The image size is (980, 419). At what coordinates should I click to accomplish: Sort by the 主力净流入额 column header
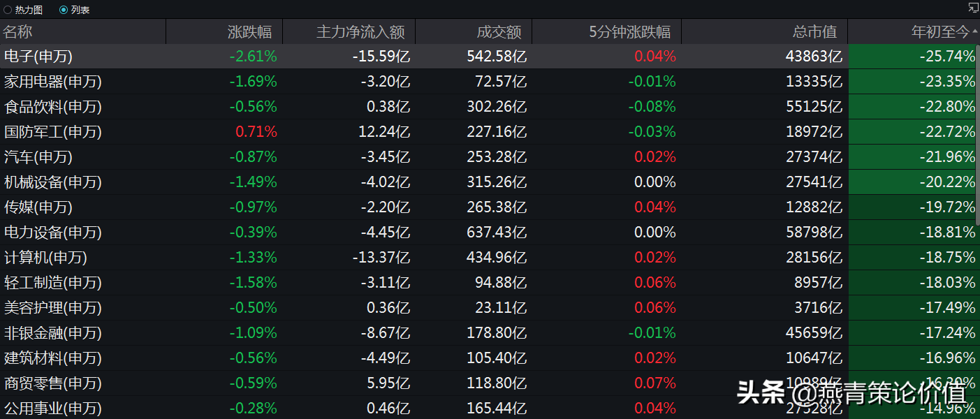(x=360, y=32)
